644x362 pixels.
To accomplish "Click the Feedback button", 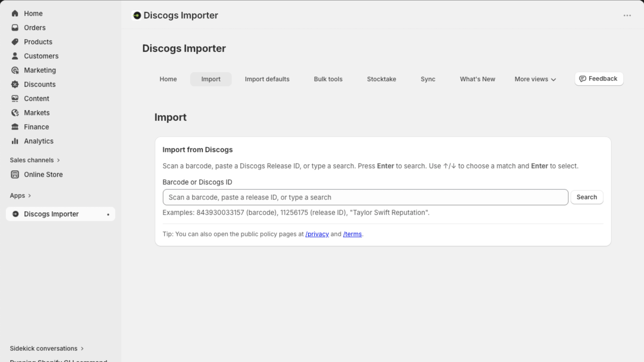I will (599, 79).
